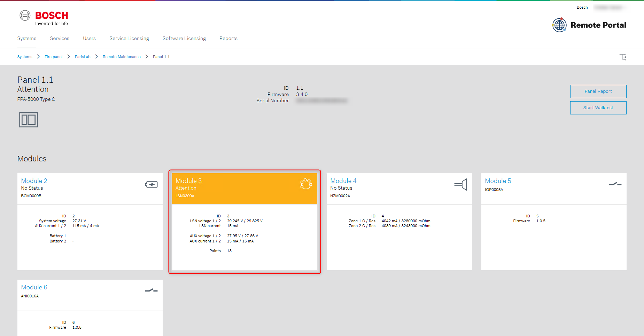Click the switch icon on Module 5
644x336 pixels.
click(615, 184)
